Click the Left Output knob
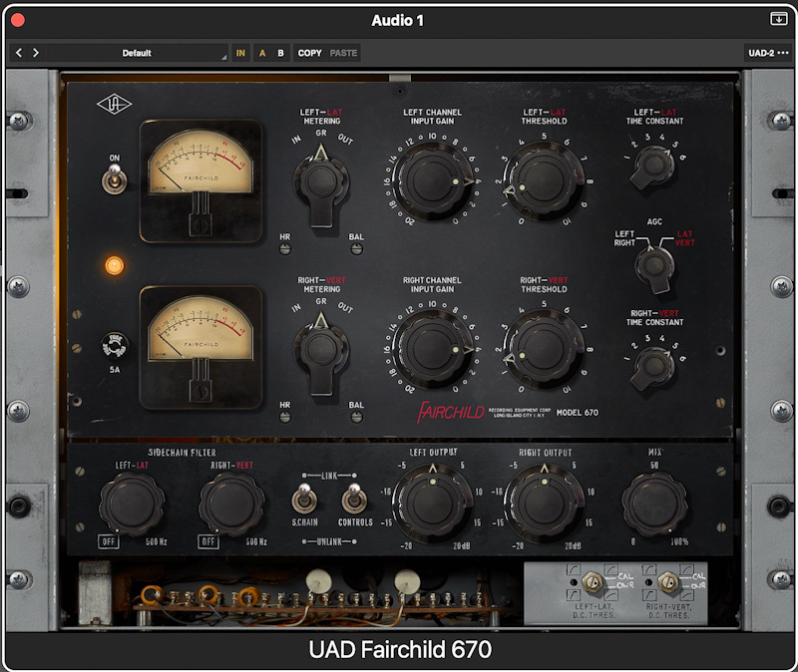798x672 pixels. tap(433, 504)
